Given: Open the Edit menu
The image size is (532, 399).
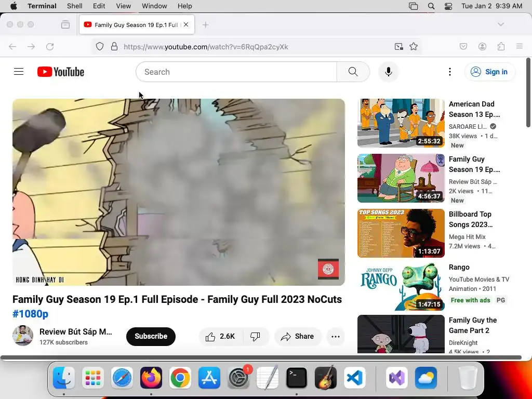Looking at the screenshot, I should [x=99, y=6].
